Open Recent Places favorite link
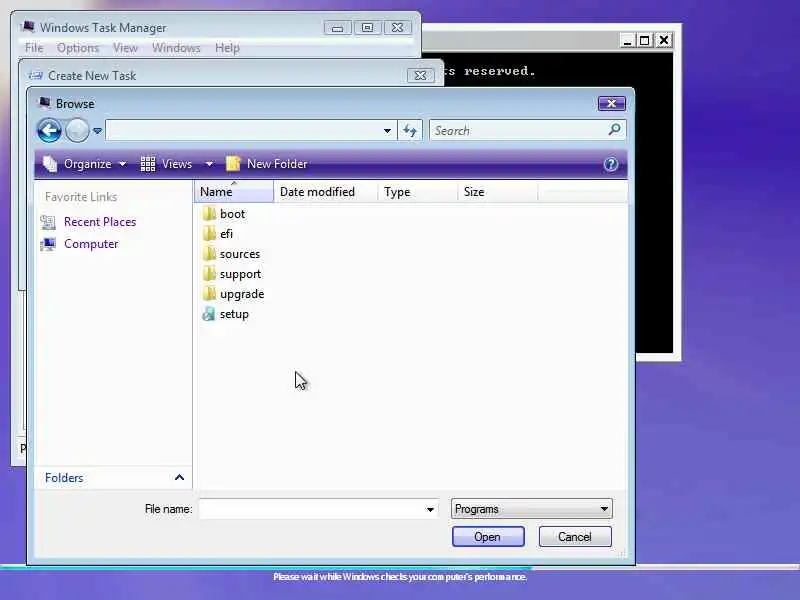Image resolution: width=800 pixels, height=600 pixels. click(100, 222)
